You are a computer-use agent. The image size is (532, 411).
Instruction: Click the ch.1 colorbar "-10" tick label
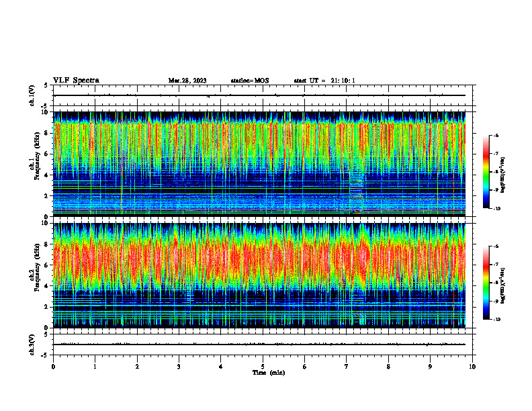click(496, 209)
